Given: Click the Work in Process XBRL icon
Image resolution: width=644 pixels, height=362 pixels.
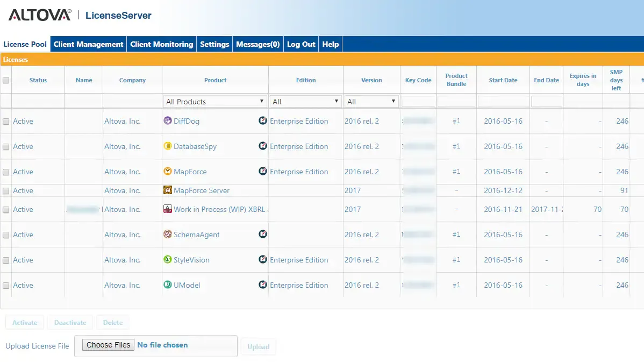Looking at the screenshot, I should click(x=168, y=209).
